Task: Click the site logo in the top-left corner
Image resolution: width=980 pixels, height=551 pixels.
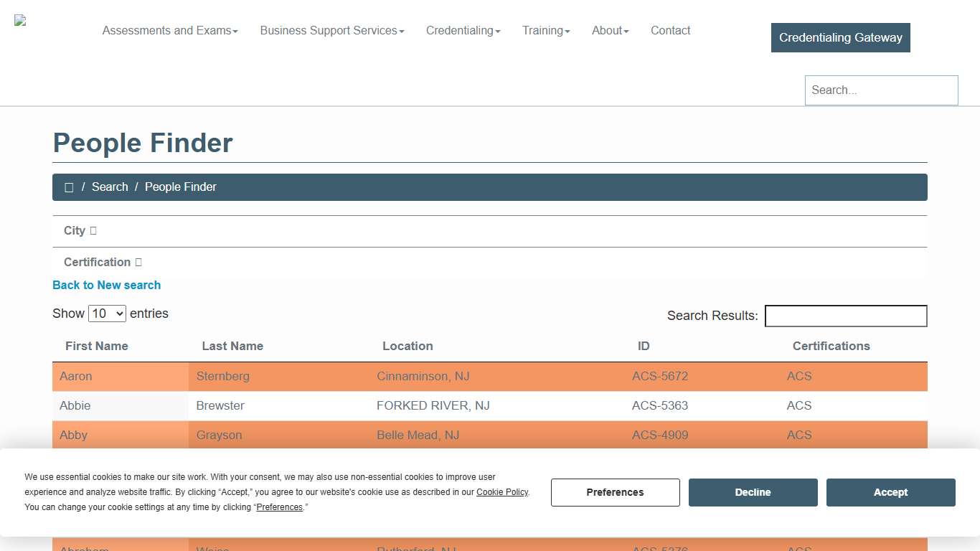Action: pos(19,20)
